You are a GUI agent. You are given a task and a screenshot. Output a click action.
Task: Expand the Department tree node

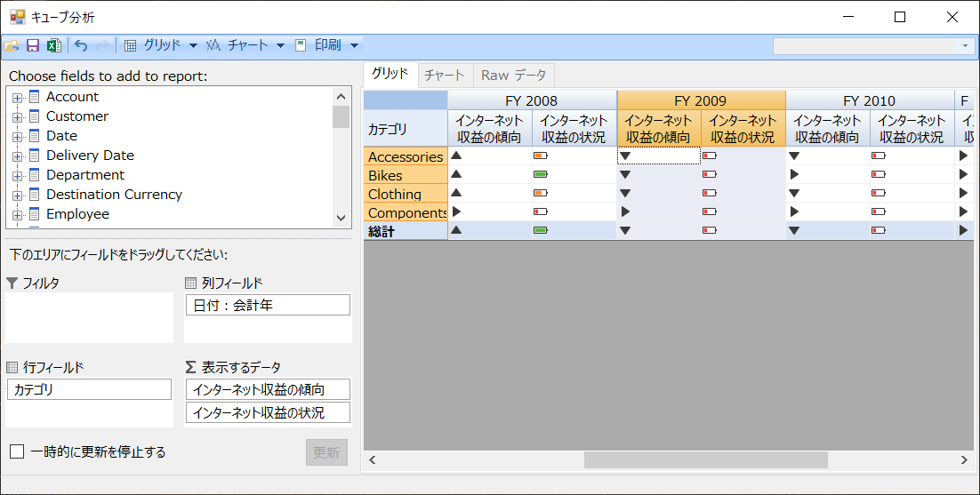[x=17, y=176]
